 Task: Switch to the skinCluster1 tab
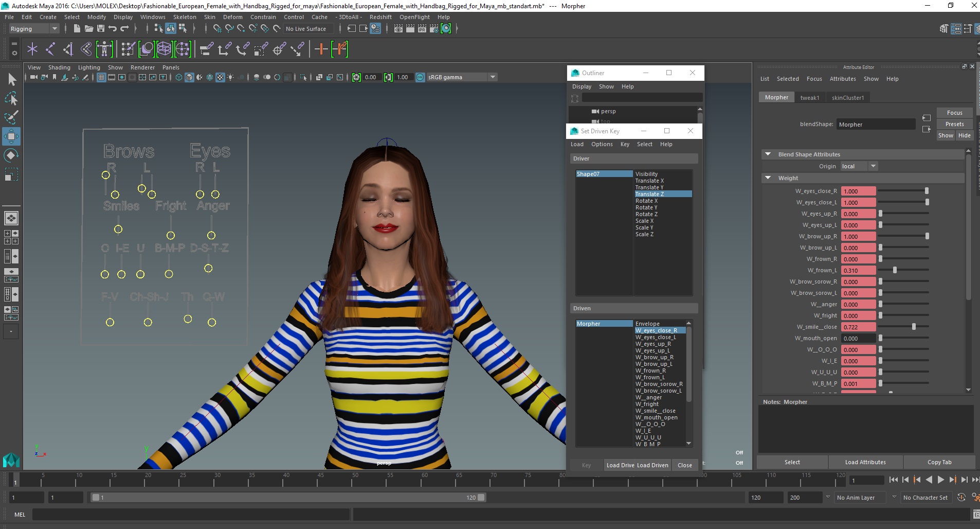(847, 98)
